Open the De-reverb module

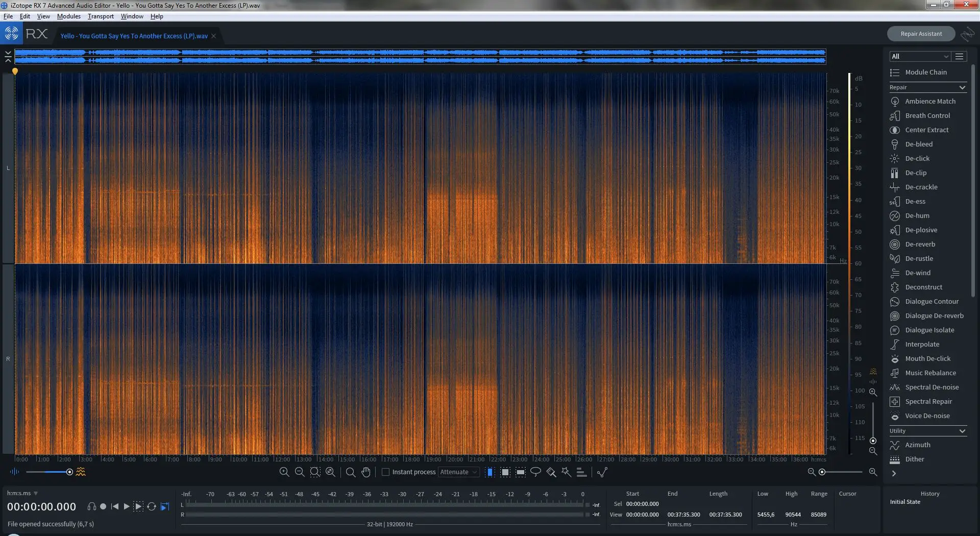pyautogui.click(x=913, y=244)
